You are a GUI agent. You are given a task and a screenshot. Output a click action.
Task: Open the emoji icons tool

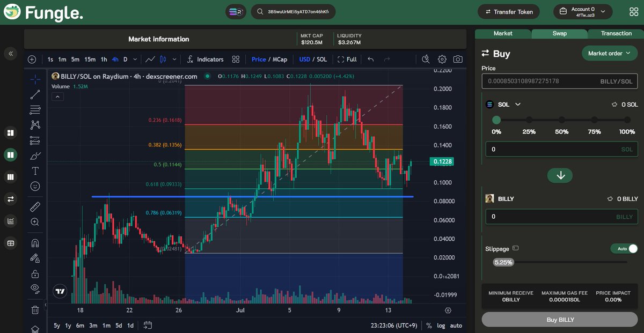pos(35,186)
